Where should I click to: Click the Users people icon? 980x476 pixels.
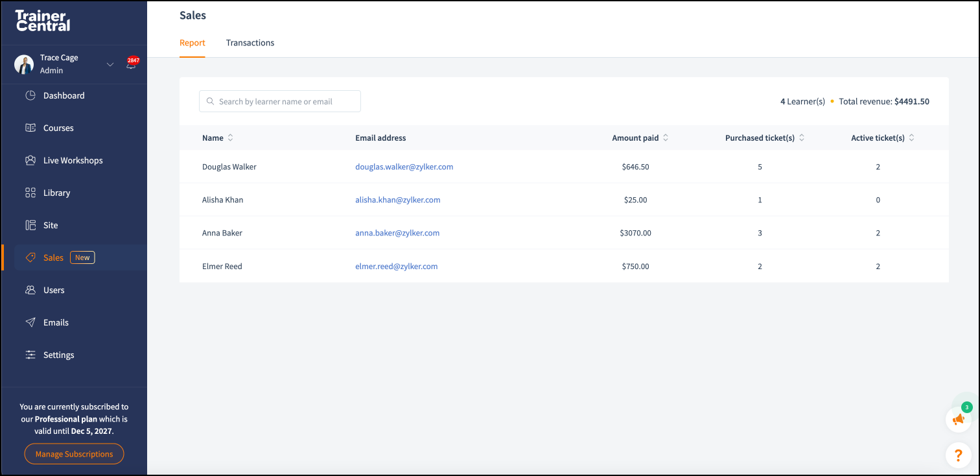pos(30,290)
